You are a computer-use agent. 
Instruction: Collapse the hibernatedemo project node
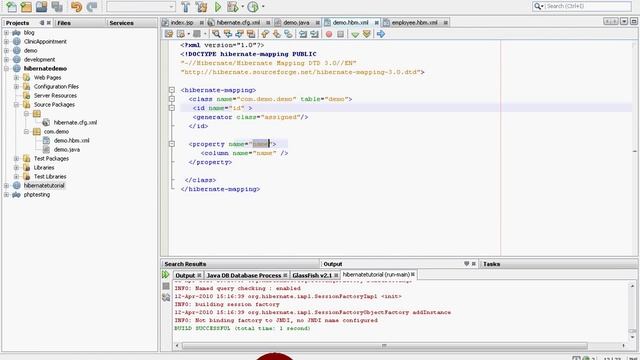click(x=6, y=69)
